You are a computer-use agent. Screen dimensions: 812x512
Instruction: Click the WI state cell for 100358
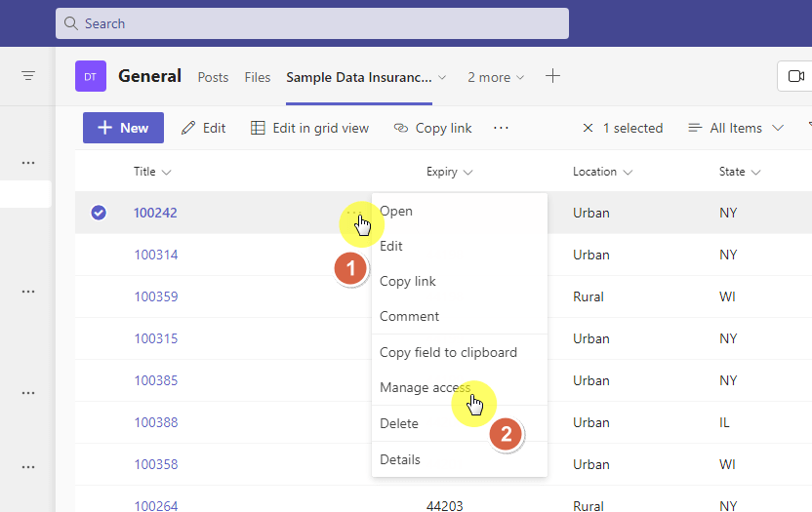point(727,464)
